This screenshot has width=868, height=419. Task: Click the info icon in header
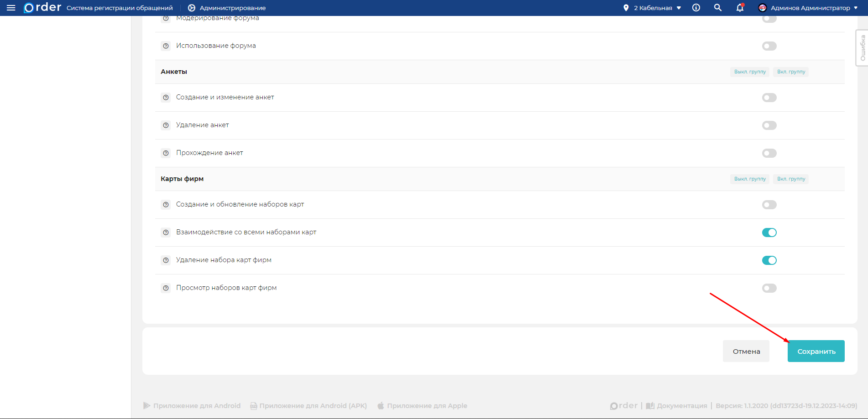(x=696, y=8)
